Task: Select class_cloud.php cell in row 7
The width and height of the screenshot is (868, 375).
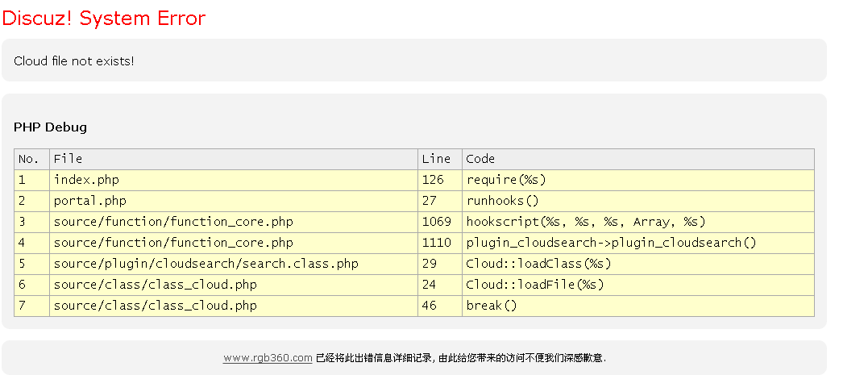Action: [234, 306]
